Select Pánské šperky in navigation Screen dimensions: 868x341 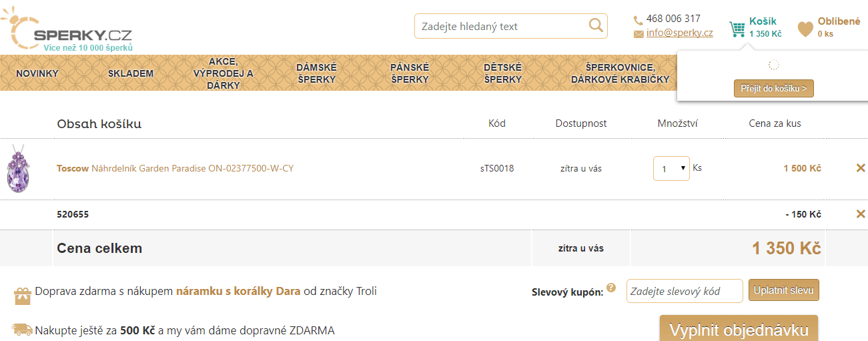coord(410,73)
